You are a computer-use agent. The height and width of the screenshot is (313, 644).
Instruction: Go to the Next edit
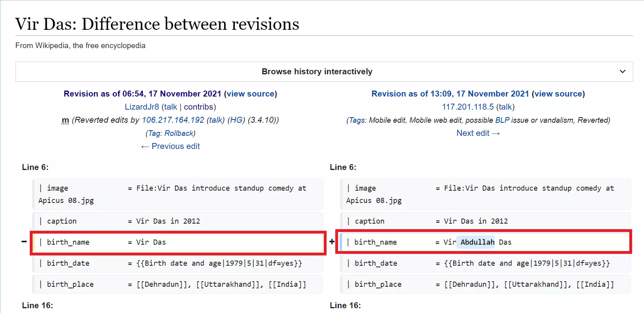point(478,133)
